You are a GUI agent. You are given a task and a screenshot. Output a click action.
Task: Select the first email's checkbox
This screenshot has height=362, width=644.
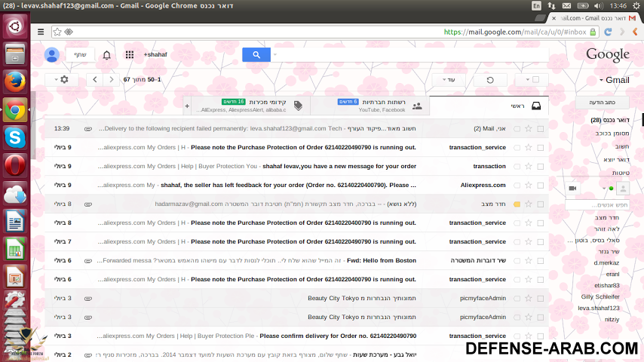(540, 128)
